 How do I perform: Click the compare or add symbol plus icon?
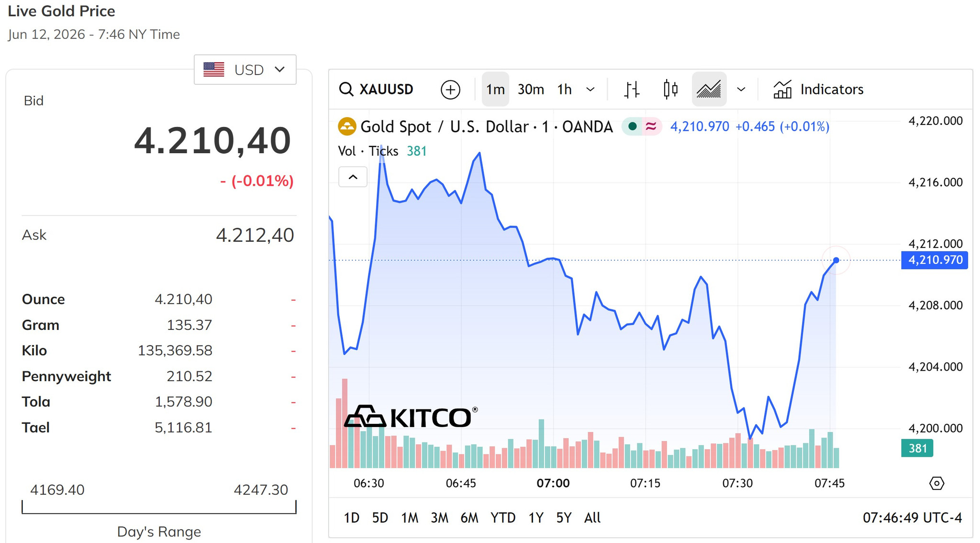(450, 90)
